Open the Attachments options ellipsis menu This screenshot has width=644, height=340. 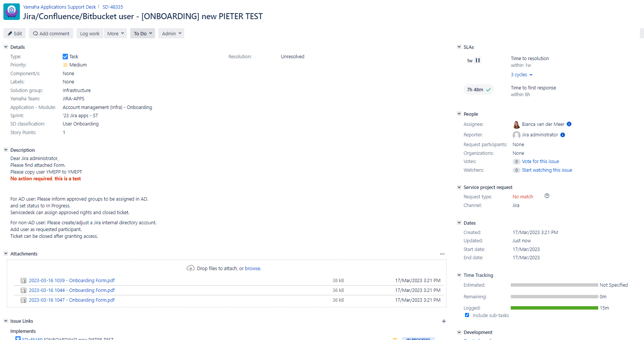[x=442, y=254]
